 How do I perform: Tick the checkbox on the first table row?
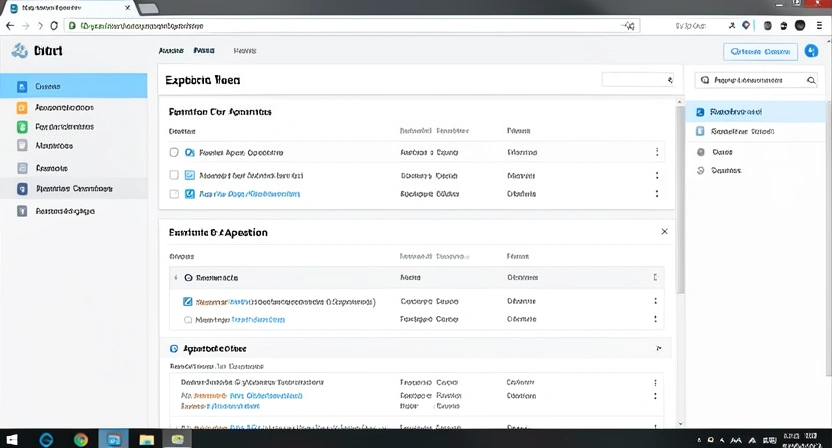tap(174, 153)
